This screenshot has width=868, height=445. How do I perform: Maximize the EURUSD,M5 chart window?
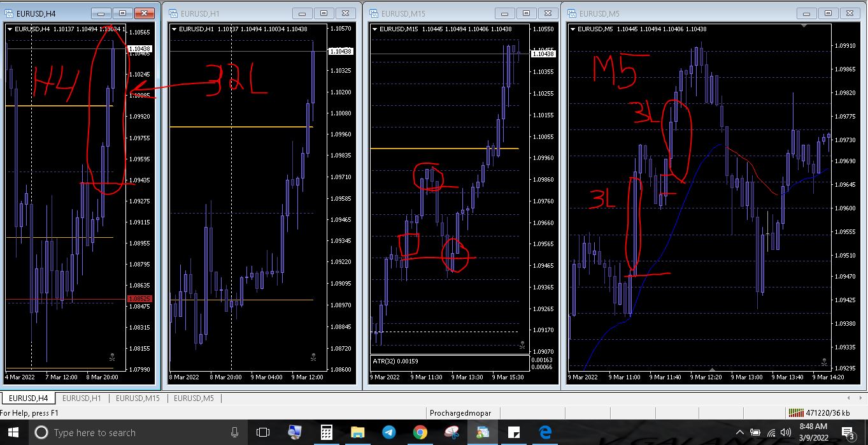tap(829, 13)
